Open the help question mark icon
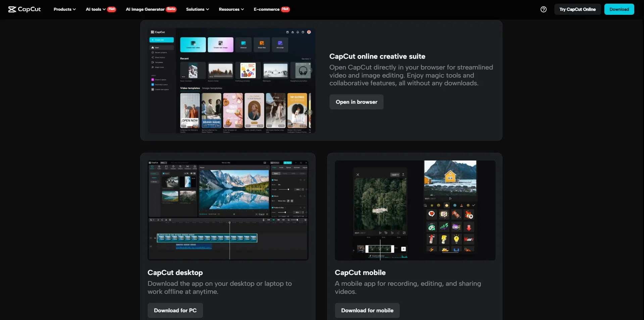 pos(543,9)
